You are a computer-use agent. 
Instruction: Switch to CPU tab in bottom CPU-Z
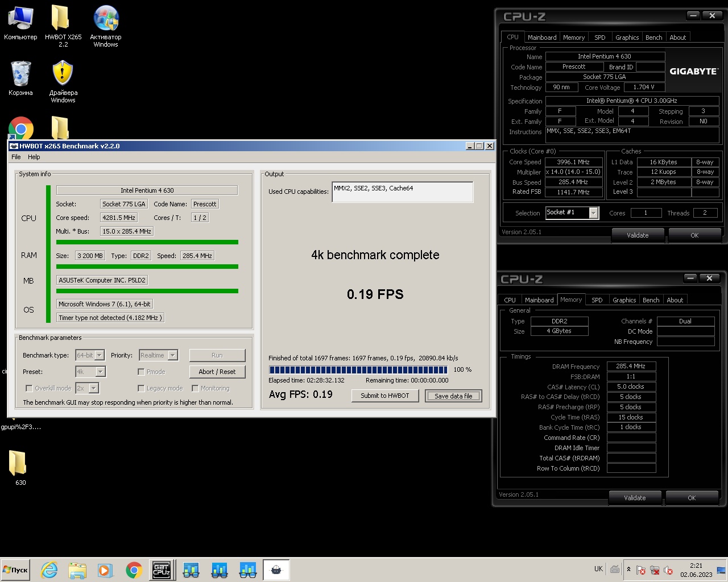tap(510, 300)
